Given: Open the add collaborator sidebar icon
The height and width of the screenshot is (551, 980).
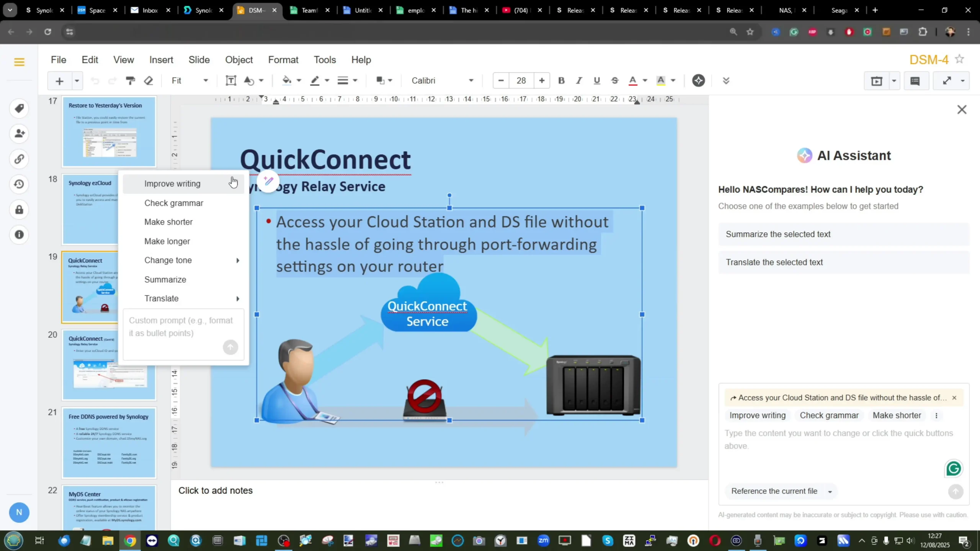Looking at the screenshot, I should (19, 134).
